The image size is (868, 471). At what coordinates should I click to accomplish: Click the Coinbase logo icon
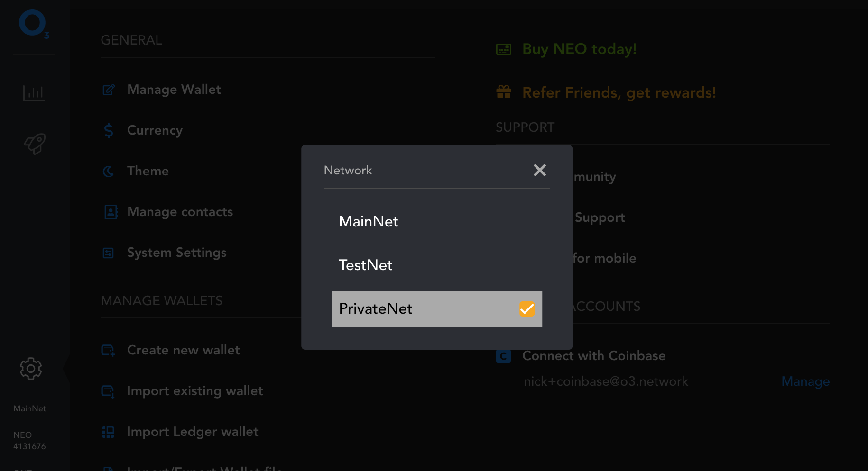[503, 356]
